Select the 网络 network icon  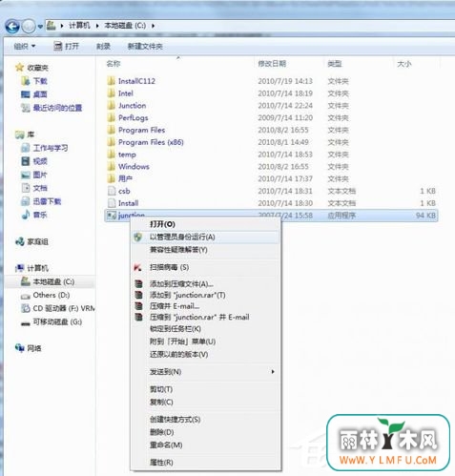tap(19, 348)
